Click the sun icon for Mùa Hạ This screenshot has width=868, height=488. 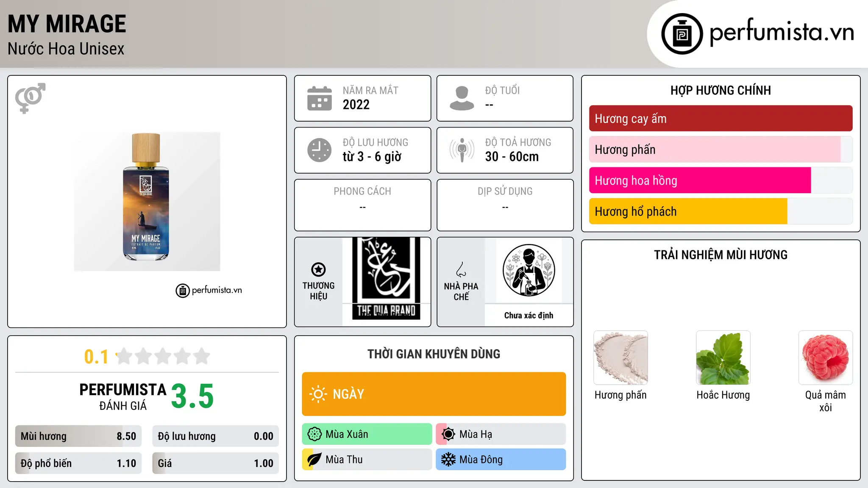pos(448,434)
